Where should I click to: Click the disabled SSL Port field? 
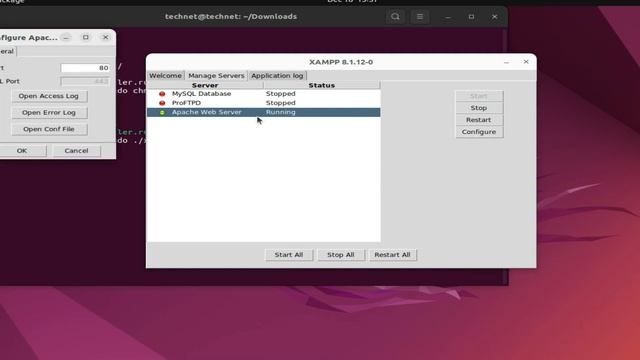pos(85,81)
